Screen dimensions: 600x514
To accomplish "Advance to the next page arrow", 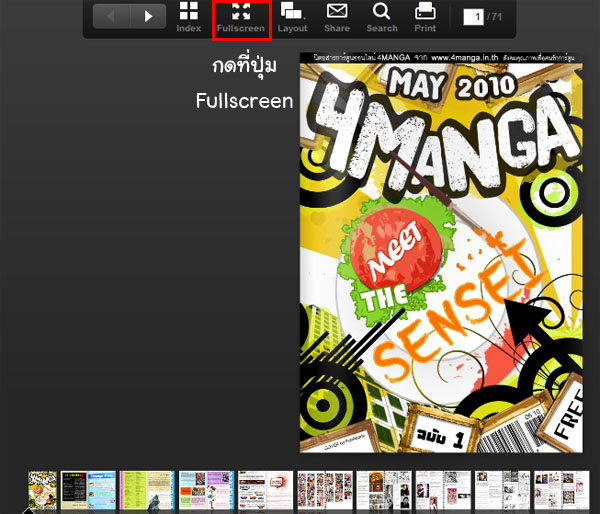I will [148, 16].
